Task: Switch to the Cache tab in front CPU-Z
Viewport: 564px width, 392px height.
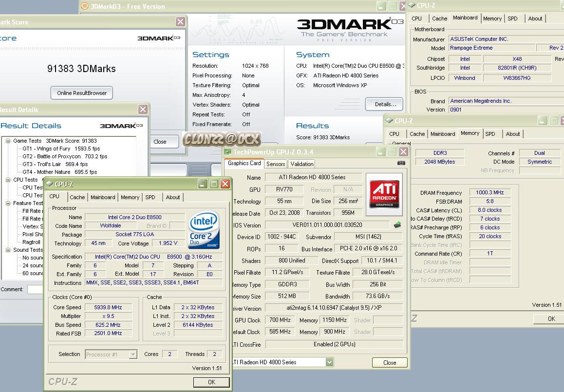Action: 77,197
